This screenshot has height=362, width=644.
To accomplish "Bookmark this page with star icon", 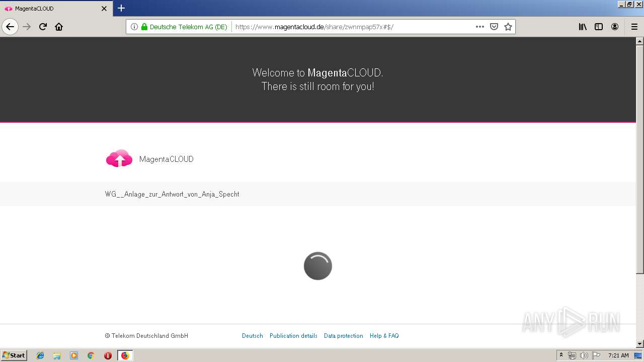I will [508, 27].
